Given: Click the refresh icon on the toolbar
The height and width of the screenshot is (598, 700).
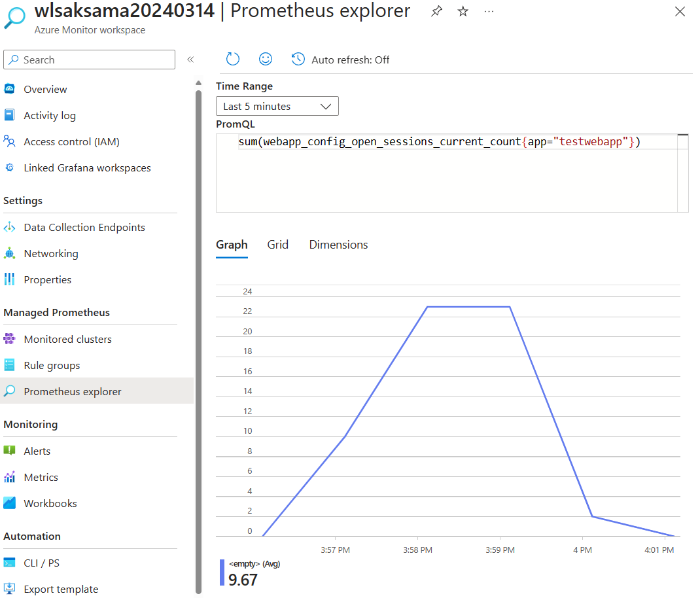Looking at the screenshot, I should pyautogui.click(x=232, y=59).
